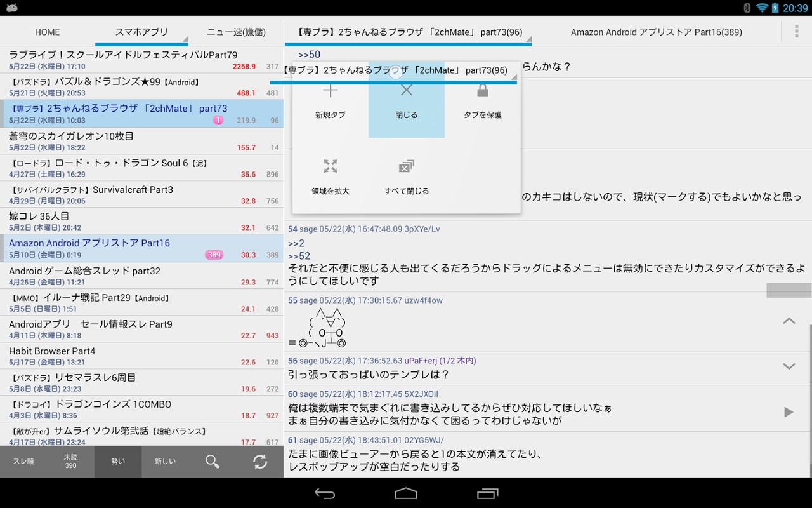Open パズル＆ドラゴンズ★99 thread
812x508 pixels.
[x=141, y=86]
